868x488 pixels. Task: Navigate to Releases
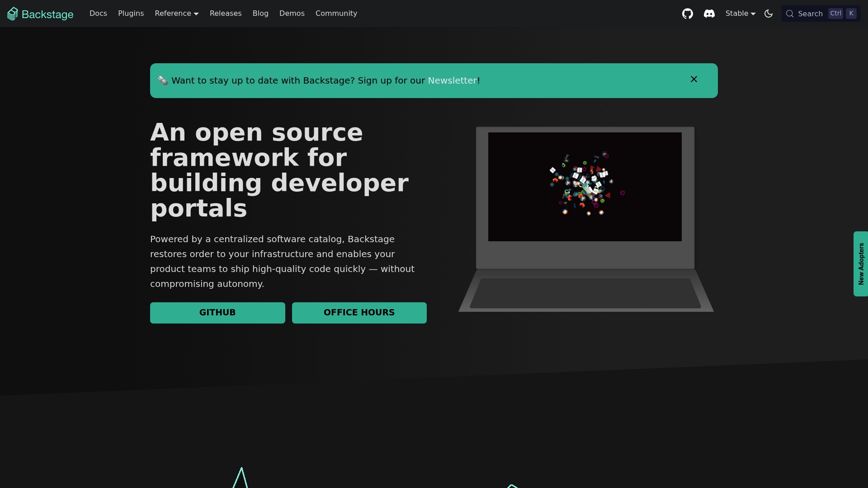[x=226, y=14]
